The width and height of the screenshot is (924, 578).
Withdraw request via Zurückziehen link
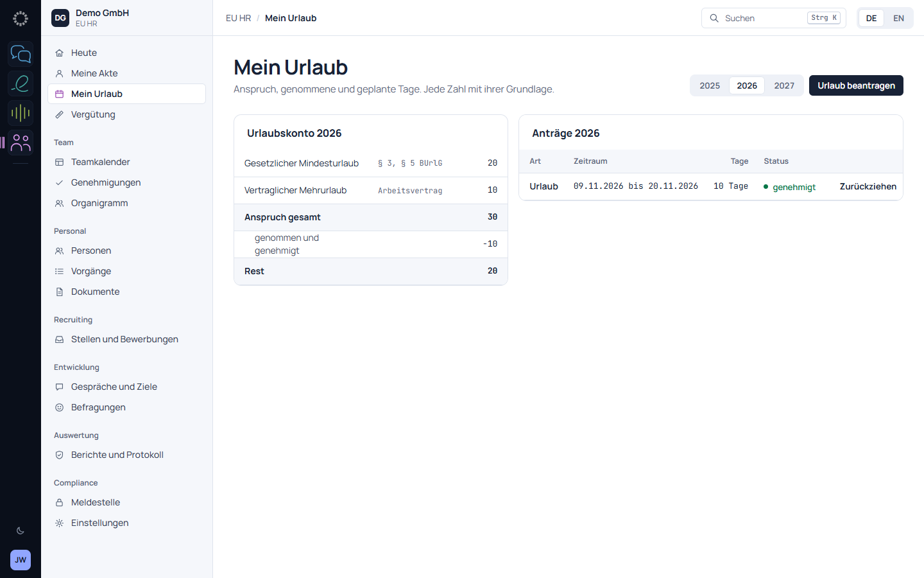click(868, 186)
